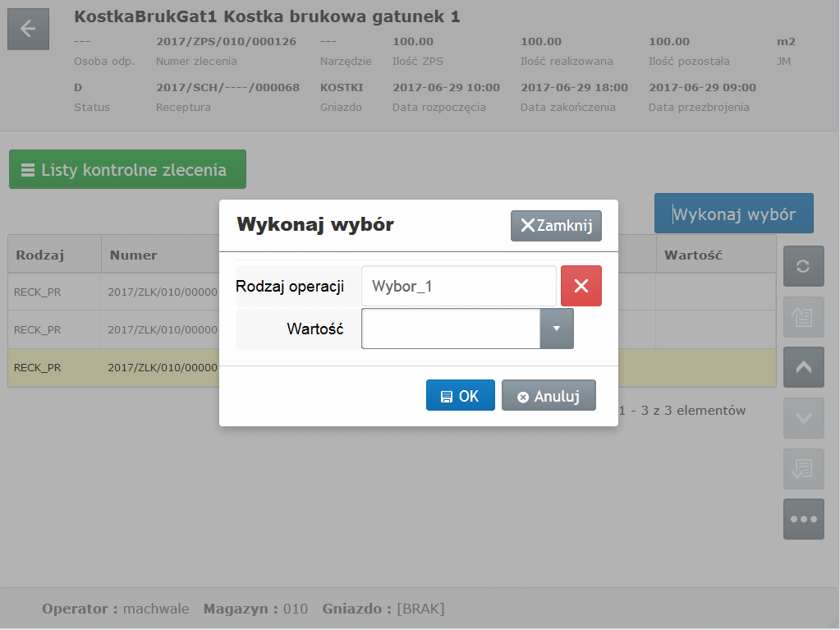The width and height of the screenshot is (840, 630).
Task: Click start date 2017-06-29 10:00
Action: coord(446,87)
